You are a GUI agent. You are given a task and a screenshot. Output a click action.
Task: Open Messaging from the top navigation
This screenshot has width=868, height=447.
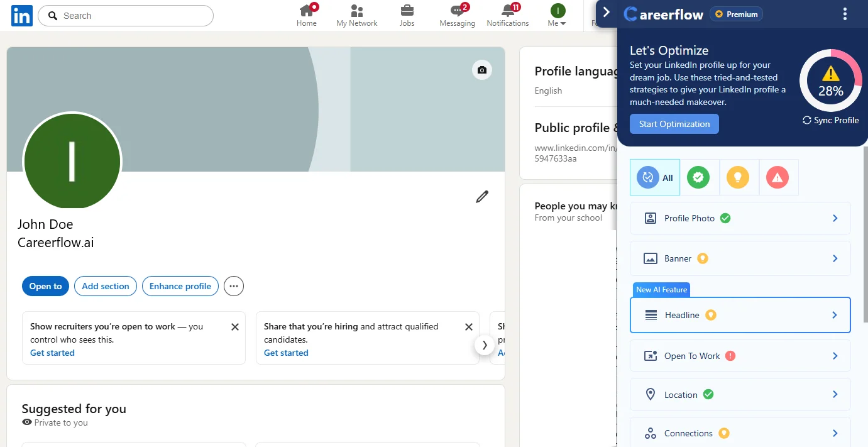tap(457, 14)
